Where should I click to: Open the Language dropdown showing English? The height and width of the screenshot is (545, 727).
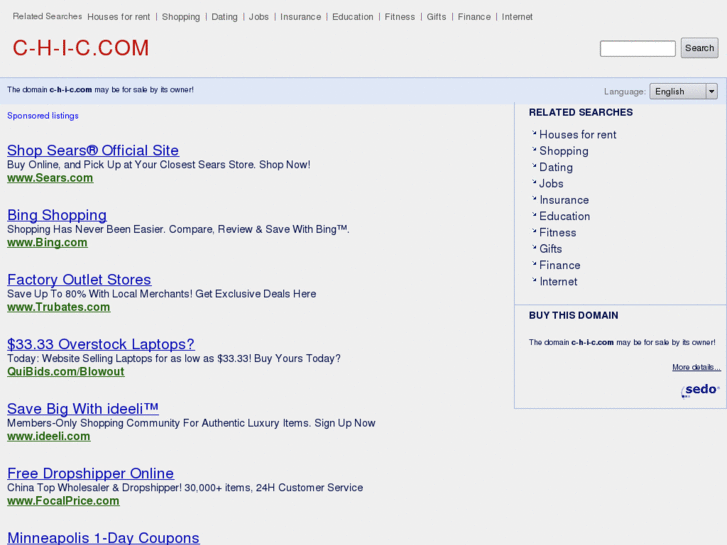click(x=683, y=91)
